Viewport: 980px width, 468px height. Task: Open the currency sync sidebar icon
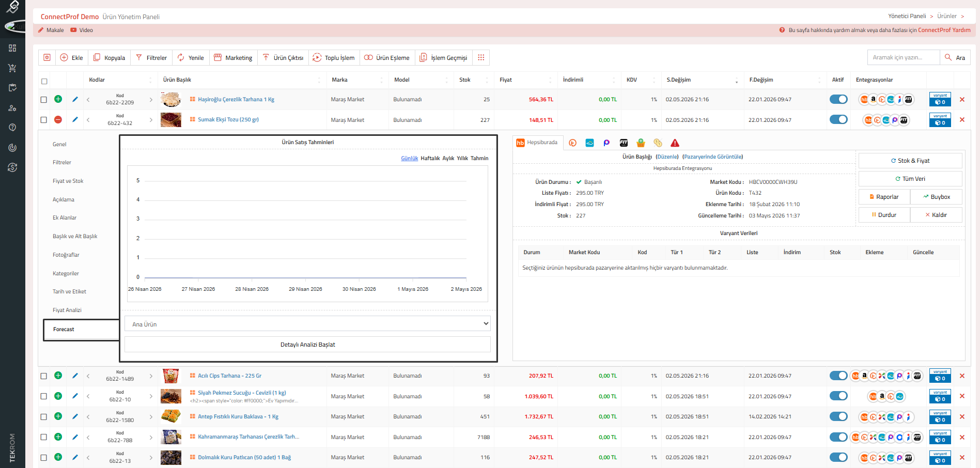pyautogui.click(x=12, y=167)
